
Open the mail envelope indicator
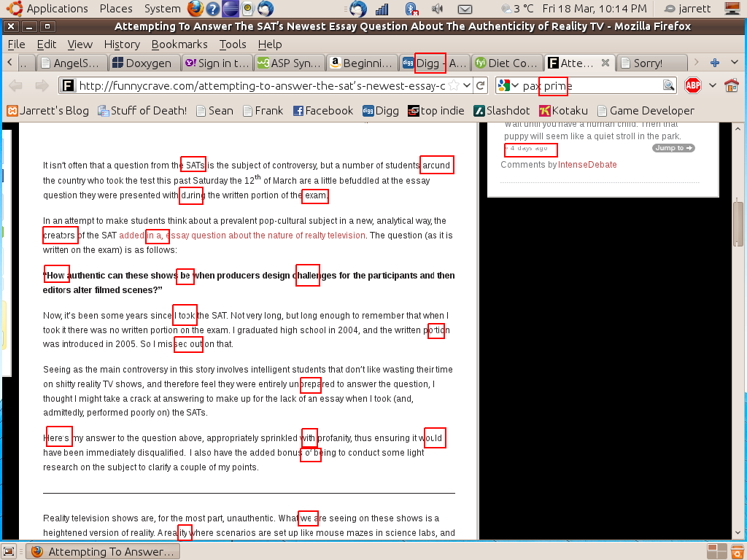[x=464, y=9]
